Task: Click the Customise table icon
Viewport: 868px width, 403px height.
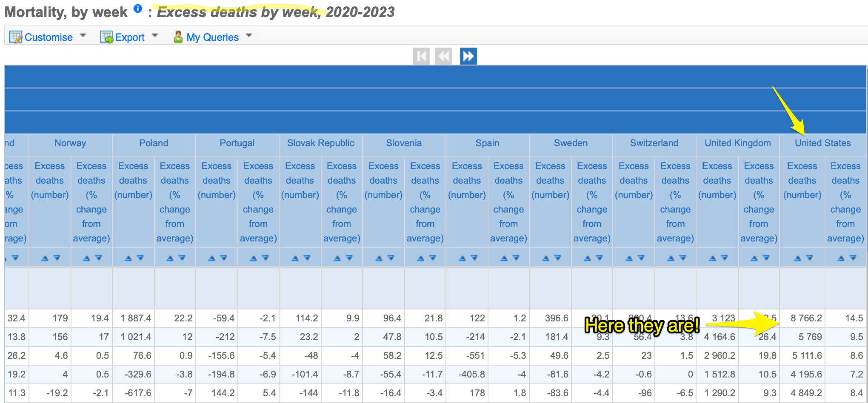Action: [16, 37]
